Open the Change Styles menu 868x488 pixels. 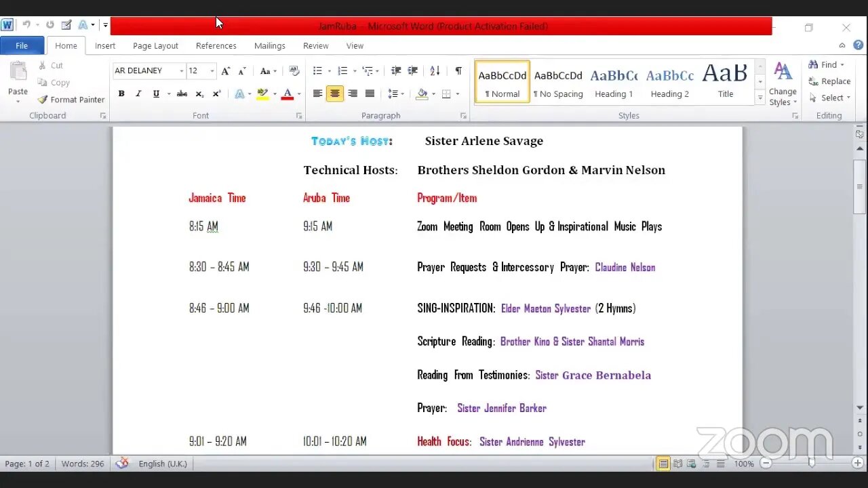tap(783, 83)
